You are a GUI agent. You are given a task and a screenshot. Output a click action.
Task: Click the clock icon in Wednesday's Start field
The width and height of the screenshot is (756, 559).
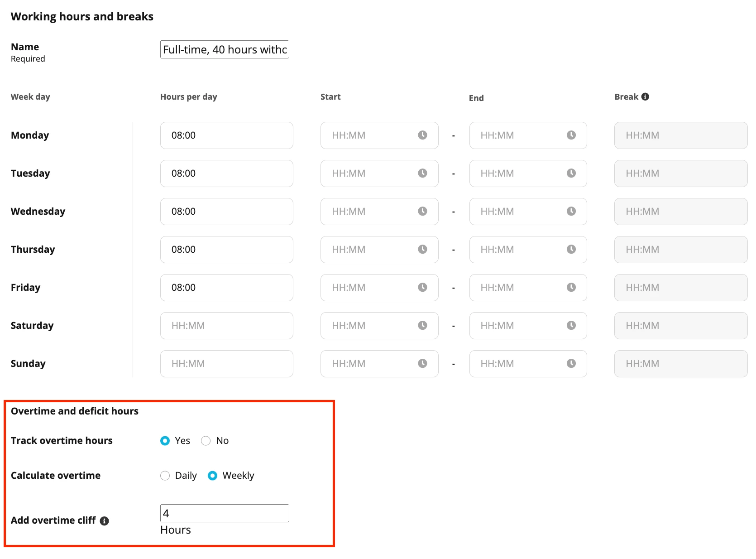(x=422, y=211)
